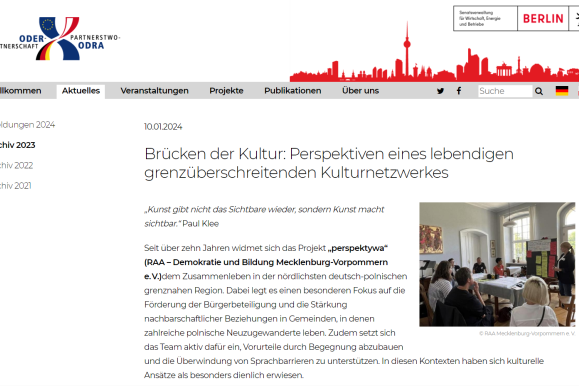Switch language with the German flag

coord(562,91)
